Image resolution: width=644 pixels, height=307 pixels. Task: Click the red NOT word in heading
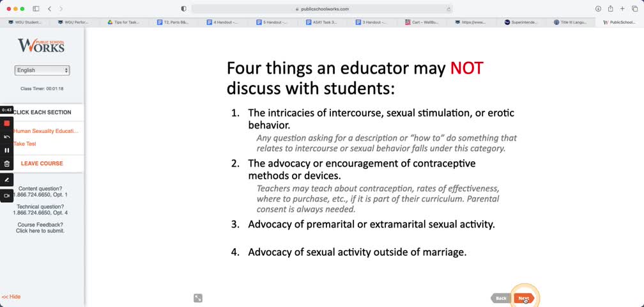click(x=467, y=68)
